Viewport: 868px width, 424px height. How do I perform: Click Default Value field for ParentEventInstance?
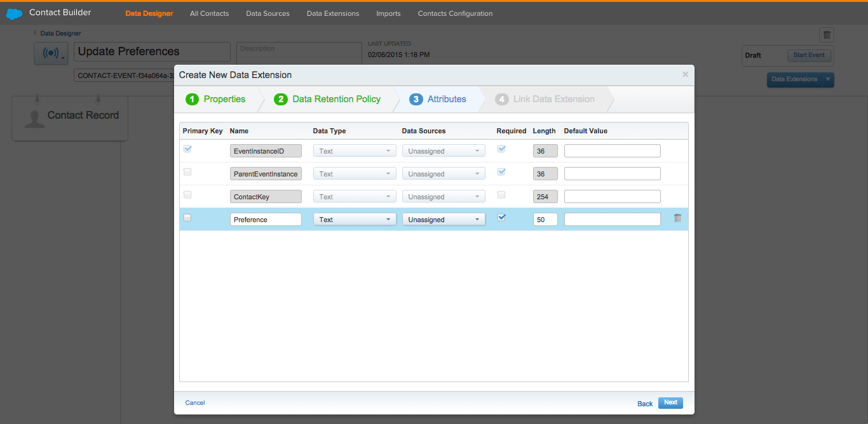[613, 174]
